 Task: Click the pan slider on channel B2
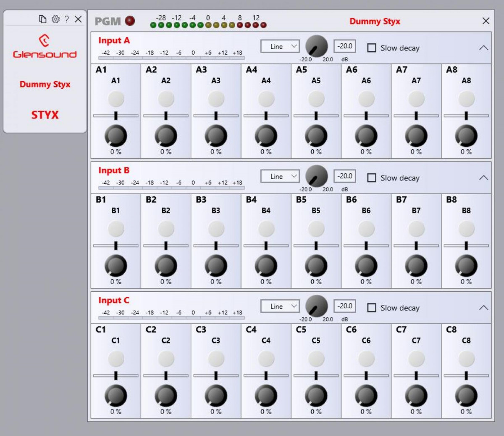click(x=165, y=246)
